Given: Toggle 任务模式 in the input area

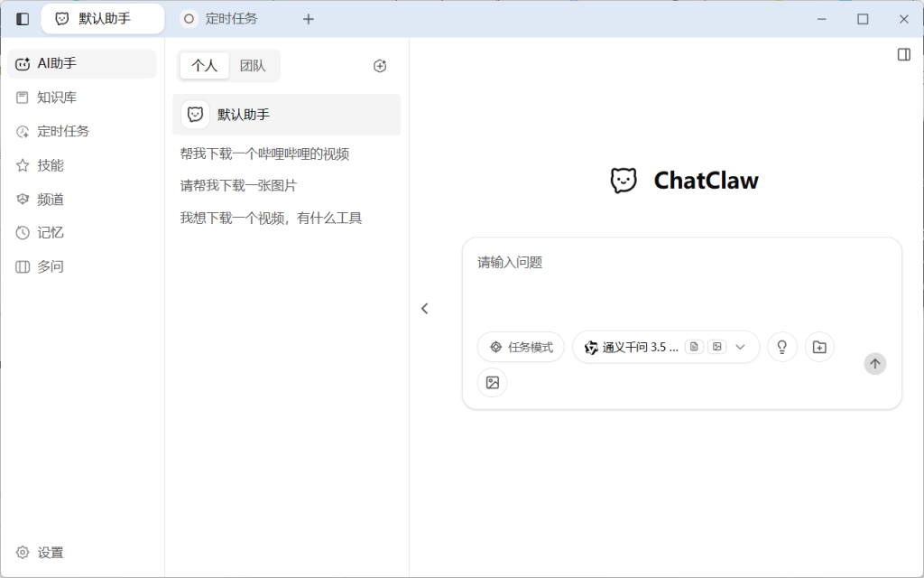Looking at the screenshot, I should click(521, 346).
